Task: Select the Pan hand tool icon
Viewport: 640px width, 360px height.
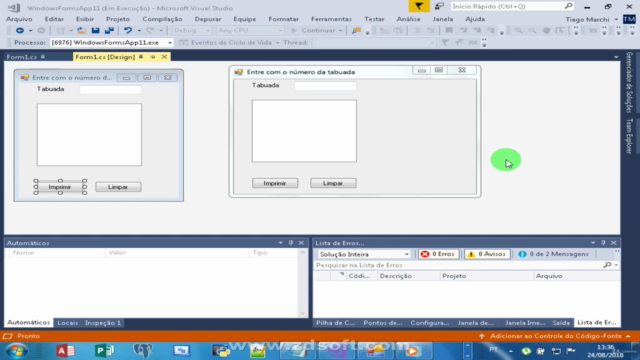Action: (x=547, y=31)
